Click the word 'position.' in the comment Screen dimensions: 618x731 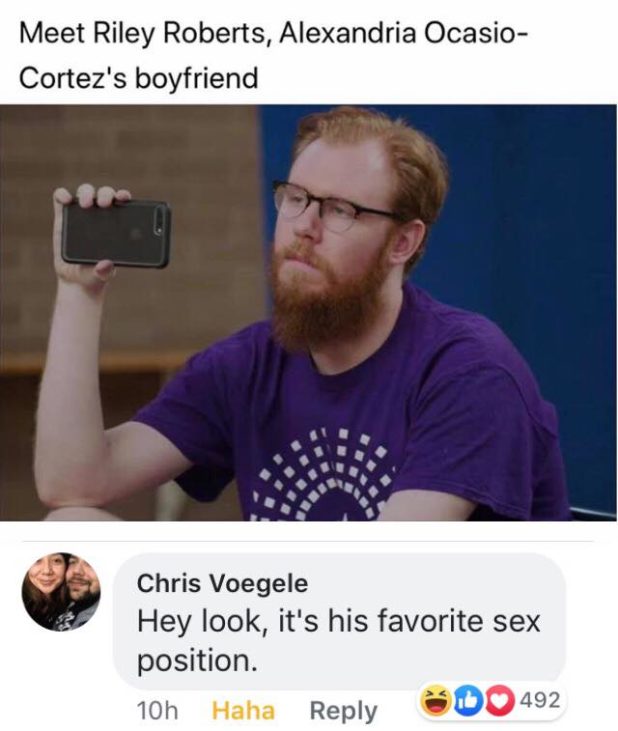tap(197, 661)
